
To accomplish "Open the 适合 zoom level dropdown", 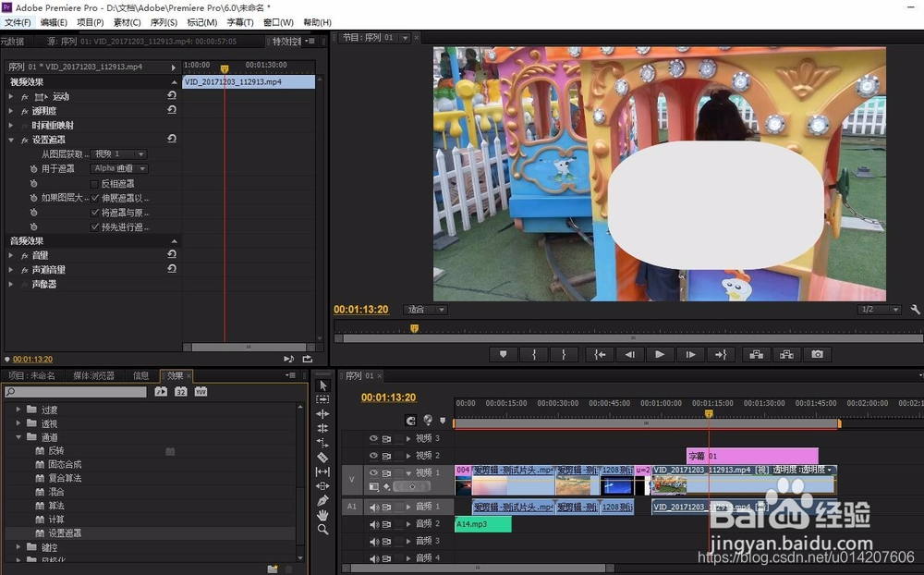I will tap(425, 309).
